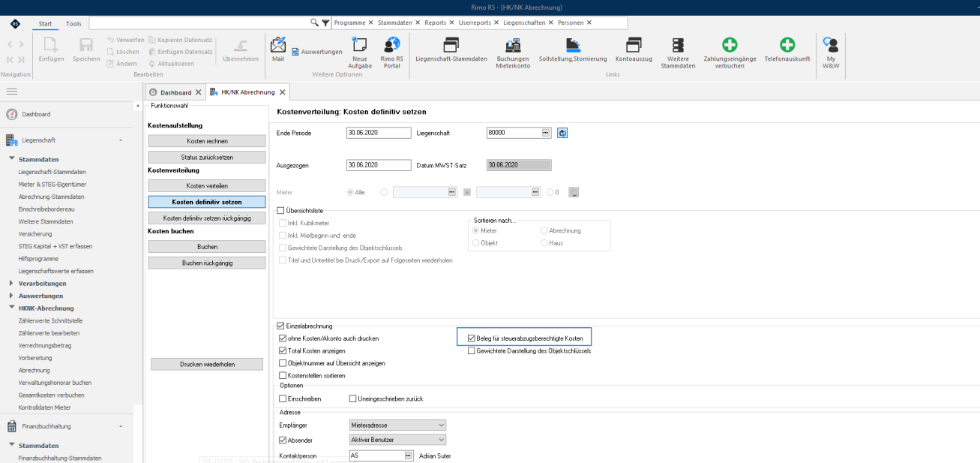Click Kosten rechnen button
Image resolution: width=980 pixels, height=463 pixels.
pos(207,141)
